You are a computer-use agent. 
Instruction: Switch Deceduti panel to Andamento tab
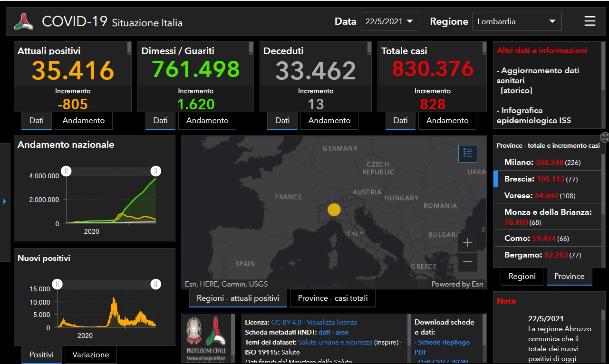329,121
